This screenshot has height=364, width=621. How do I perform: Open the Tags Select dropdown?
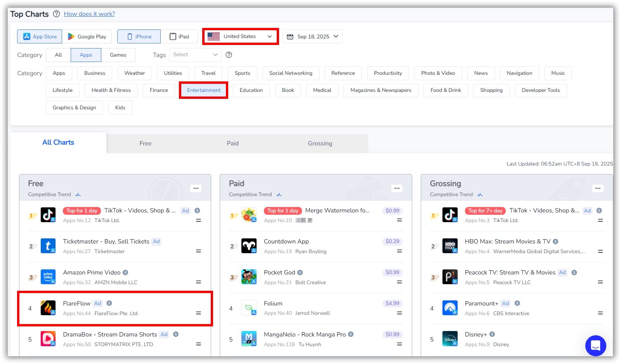coord(195,55)
